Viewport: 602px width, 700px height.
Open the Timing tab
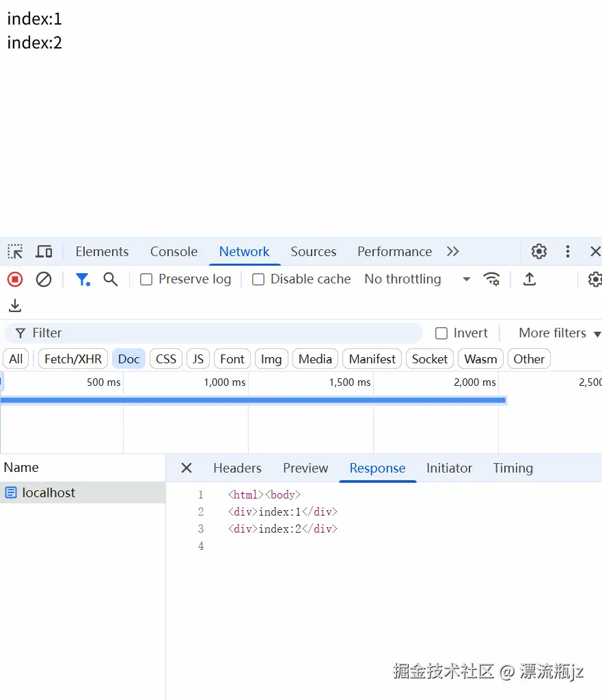coord(512,468)
